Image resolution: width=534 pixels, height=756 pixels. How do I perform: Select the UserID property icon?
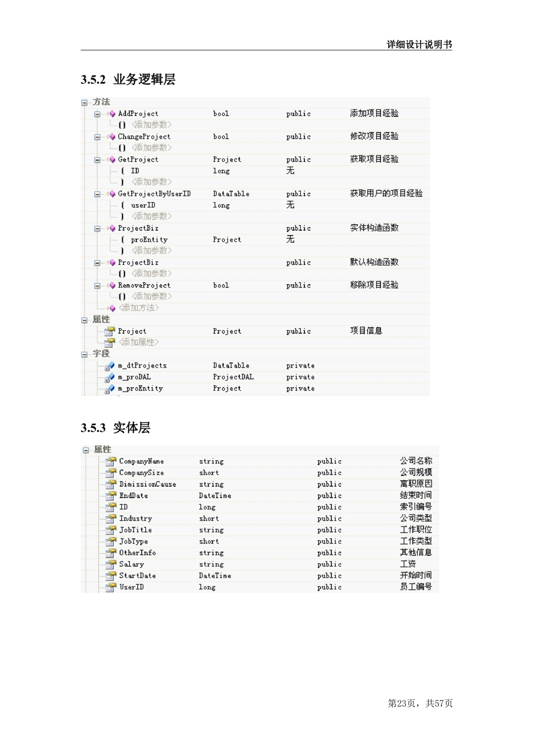[110, 587]
